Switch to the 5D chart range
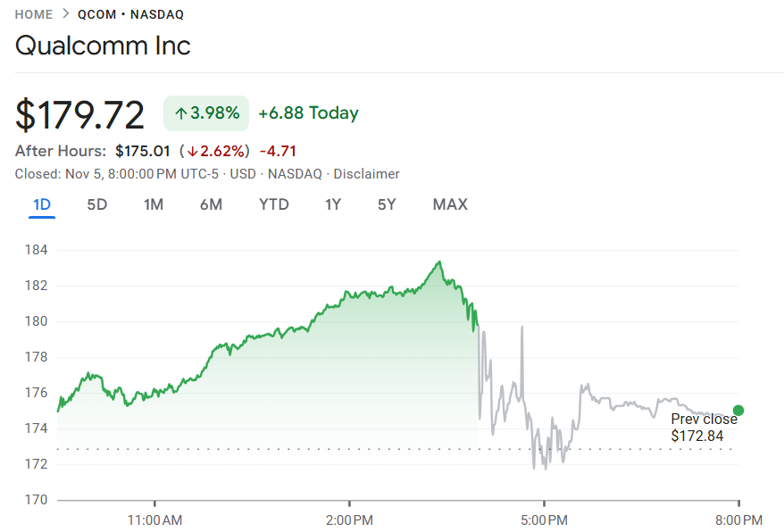 click(96, 204)
